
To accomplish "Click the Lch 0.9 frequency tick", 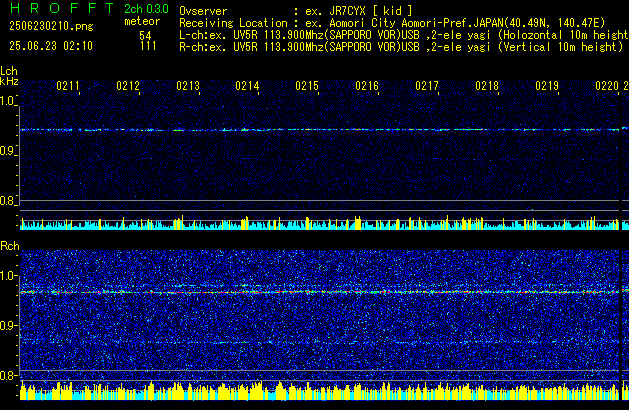I will [8, 151].
